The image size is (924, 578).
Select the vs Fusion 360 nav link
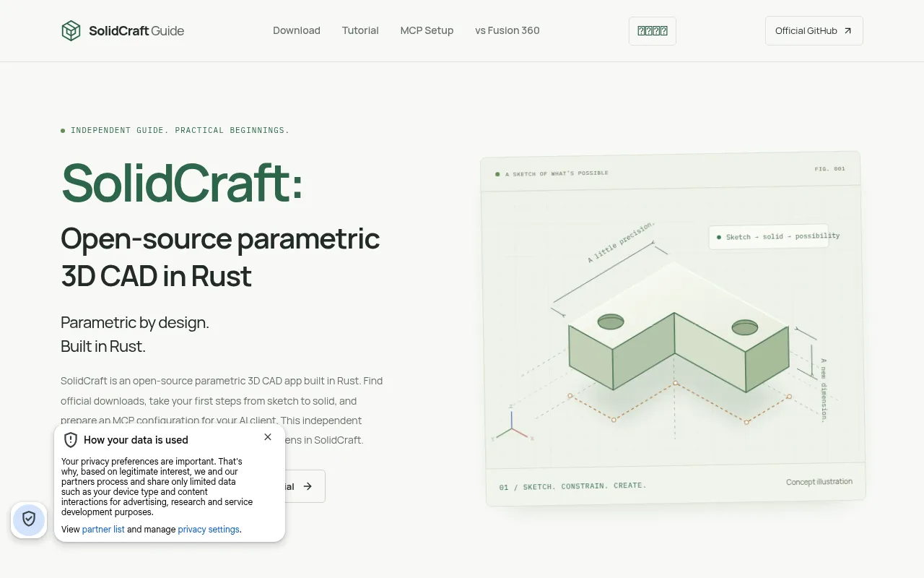click(x=507, y=30)
